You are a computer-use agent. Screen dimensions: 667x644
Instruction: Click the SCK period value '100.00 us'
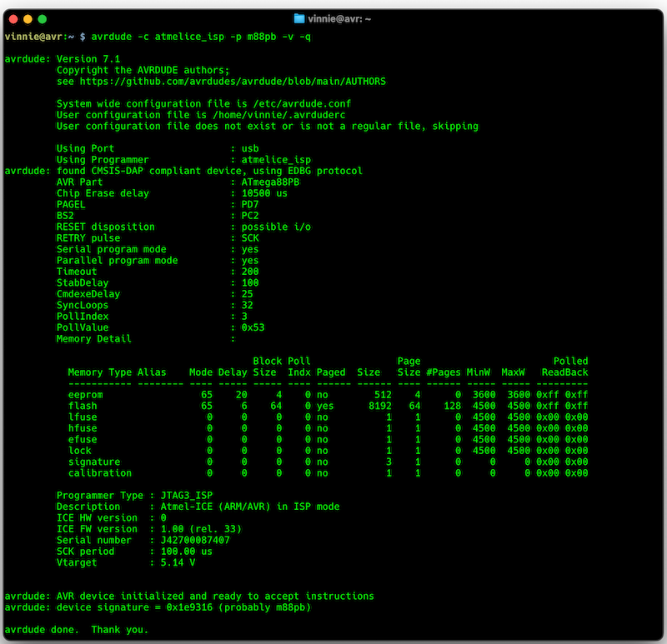(186, 552)
